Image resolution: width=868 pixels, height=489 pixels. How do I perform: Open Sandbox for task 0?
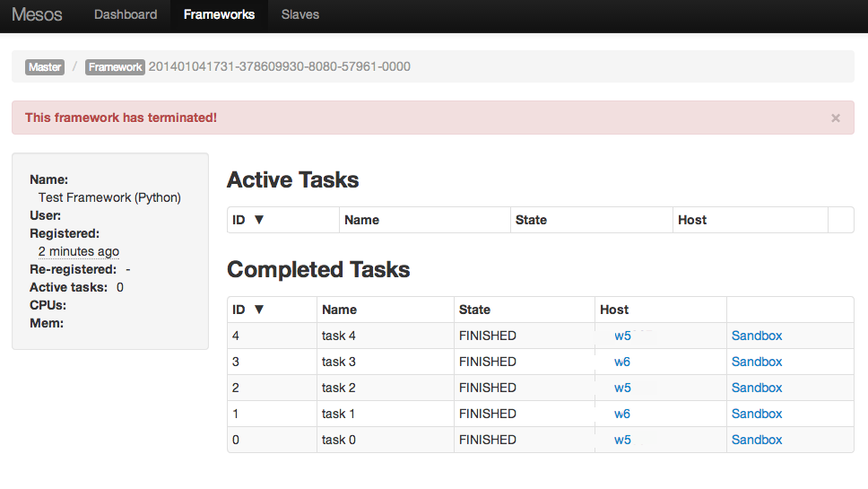tap(757, 440)
